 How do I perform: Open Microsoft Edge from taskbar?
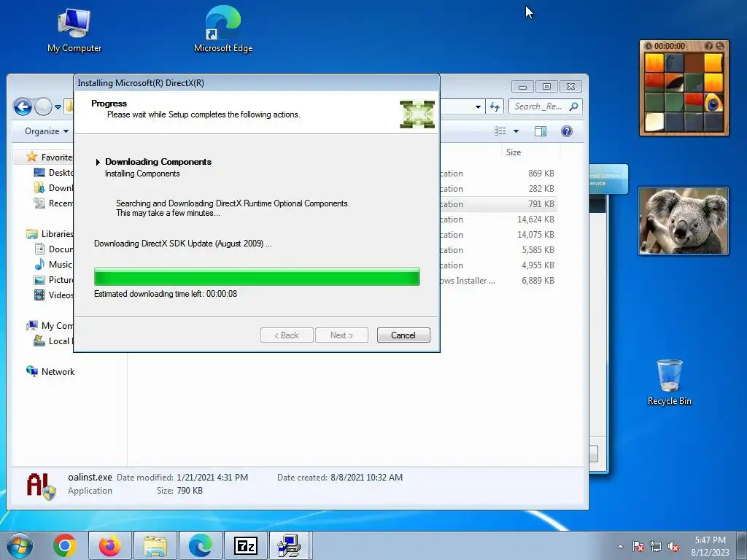click(201, 545)
